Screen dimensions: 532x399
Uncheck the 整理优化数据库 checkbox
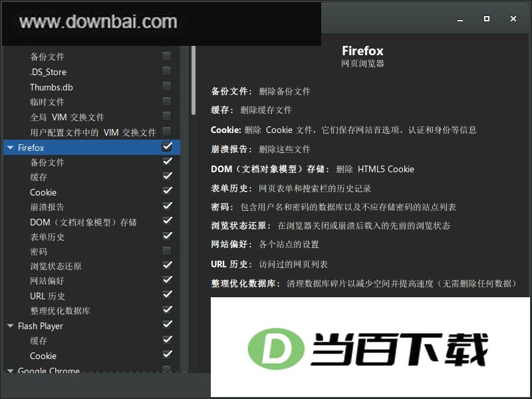click(167, 309)
